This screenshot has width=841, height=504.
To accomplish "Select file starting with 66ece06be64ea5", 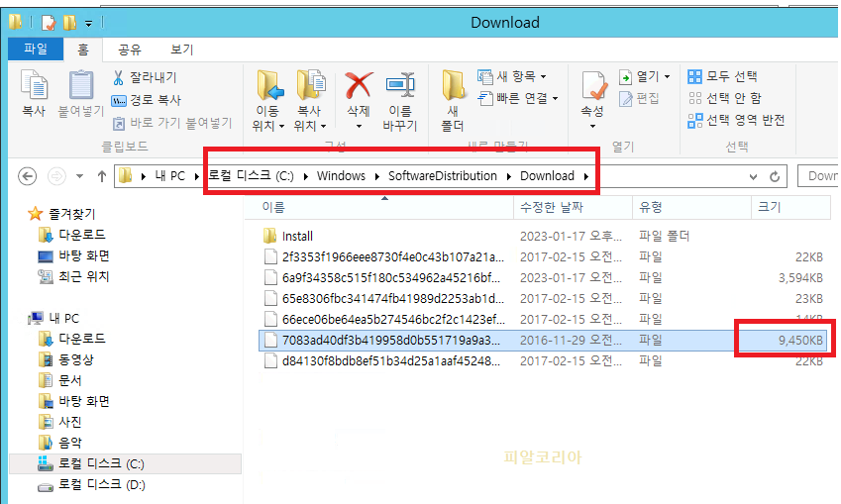I will pos(544,319).
